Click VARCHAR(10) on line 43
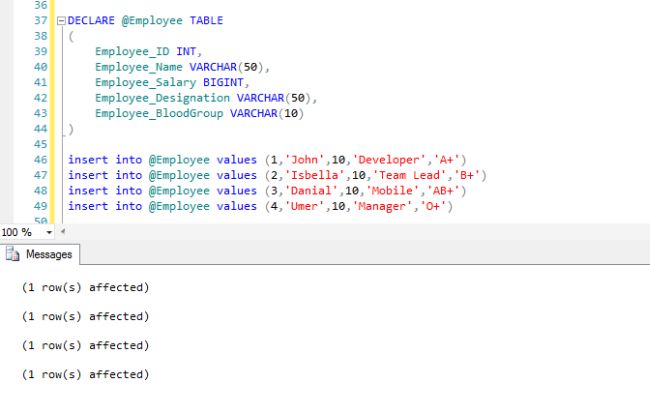The width and height of the screenshot is (650, 412). click(x=267, y=113)
